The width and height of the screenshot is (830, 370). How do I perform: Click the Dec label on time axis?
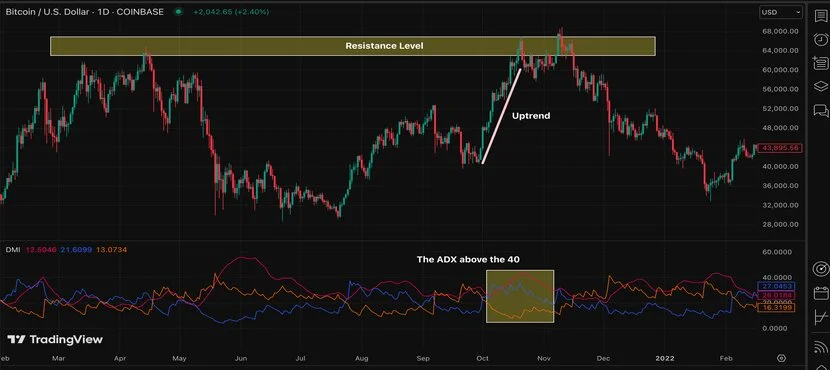603,358
